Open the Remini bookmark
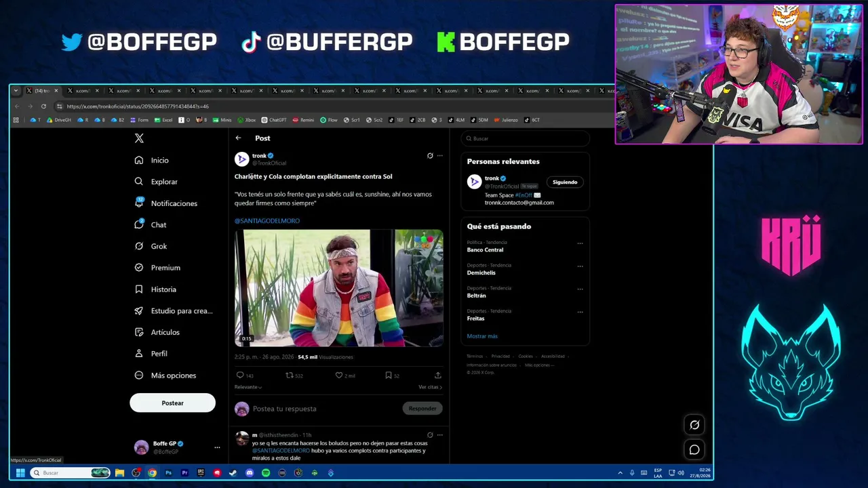The image size is (868, 488). pos(303,120)
